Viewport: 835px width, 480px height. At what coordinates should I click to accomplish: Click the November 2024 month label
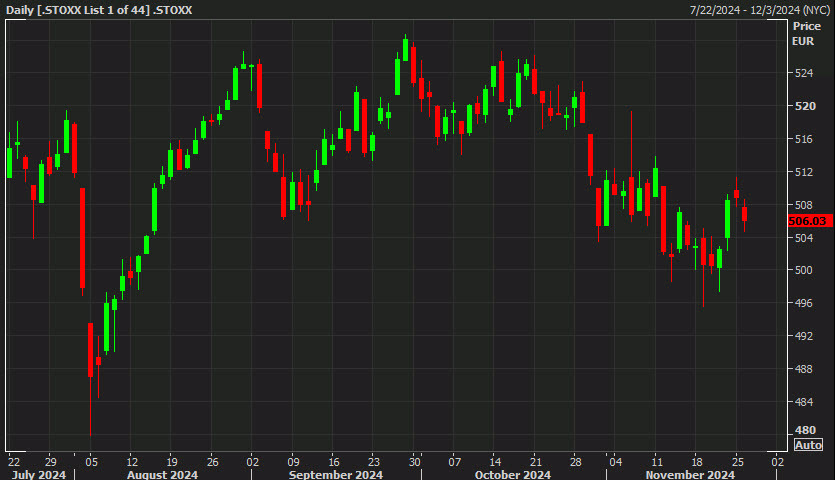[x=690, y=474]
